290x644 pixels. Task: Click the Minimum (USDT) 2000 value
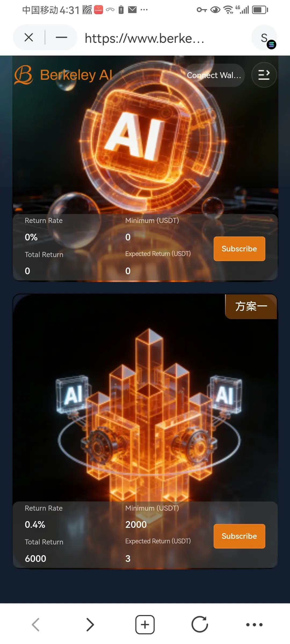pos(136,525)
